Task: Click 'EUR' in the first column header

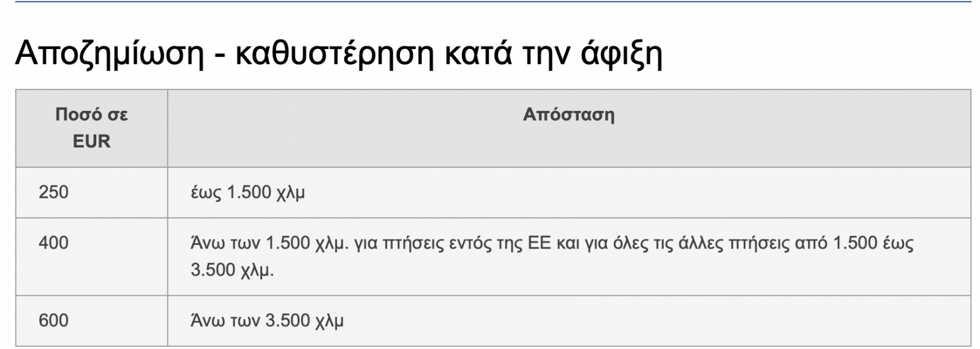Action: point(91,141)
